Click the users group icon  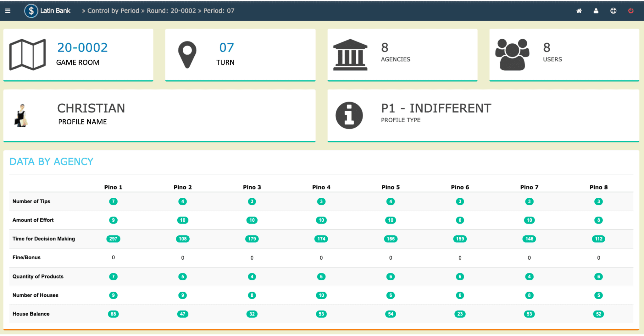[x=512, y=55]
